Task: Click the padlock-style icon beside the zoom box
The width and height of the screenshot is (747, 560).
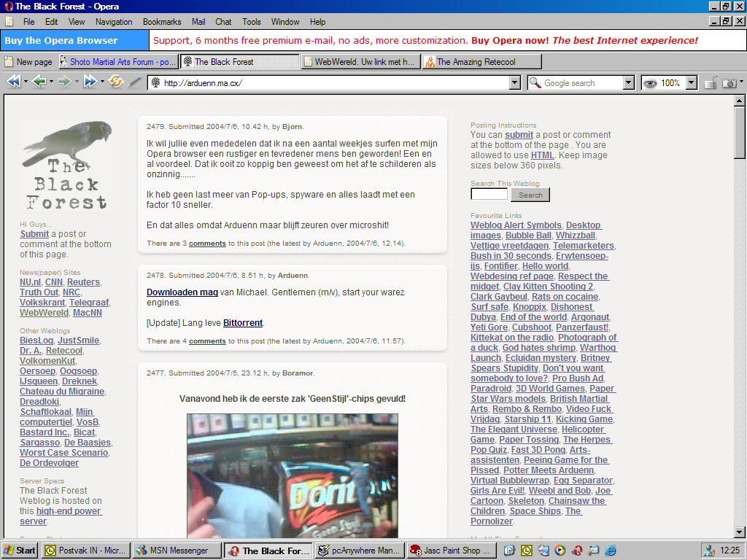Action: point(711,83)
